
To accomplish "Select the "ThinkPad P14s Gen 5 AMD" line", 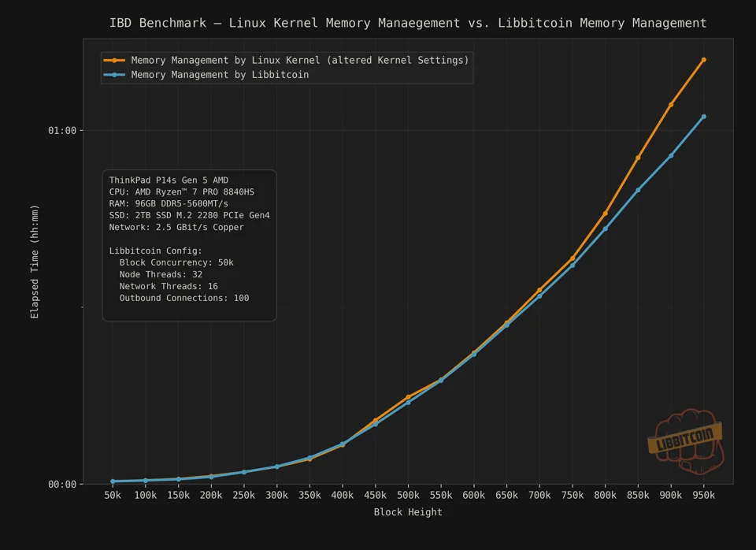I will pos(169,180).
